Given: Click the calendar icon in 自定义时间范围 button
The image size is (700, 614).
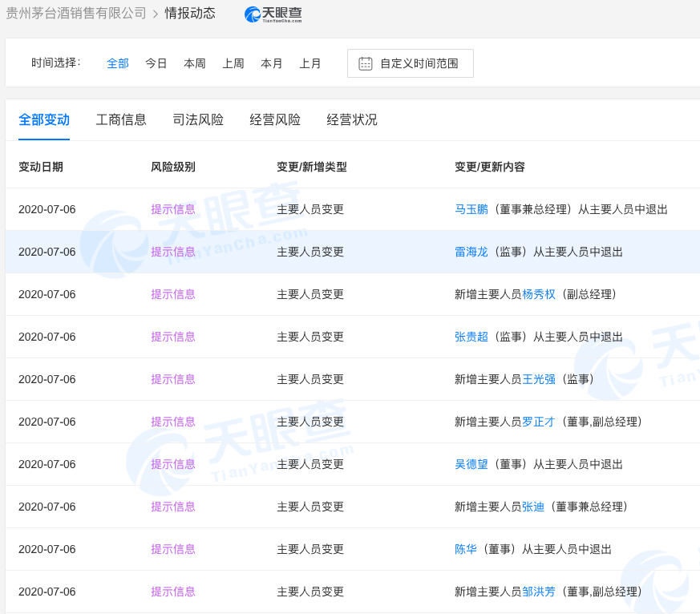Looking at the screenshot, I should 365,63.
